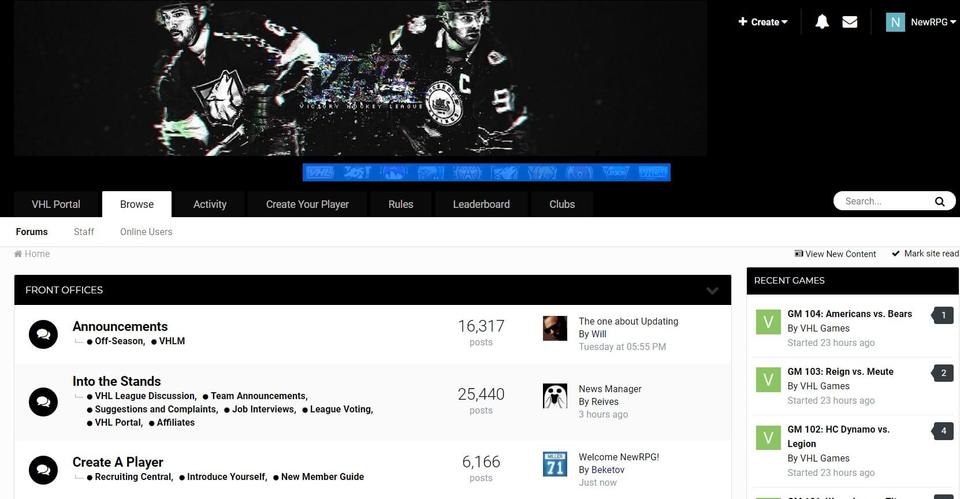Open the New Member Guide subforum
This screenshot has width=960, height=499.
[323, 477]
